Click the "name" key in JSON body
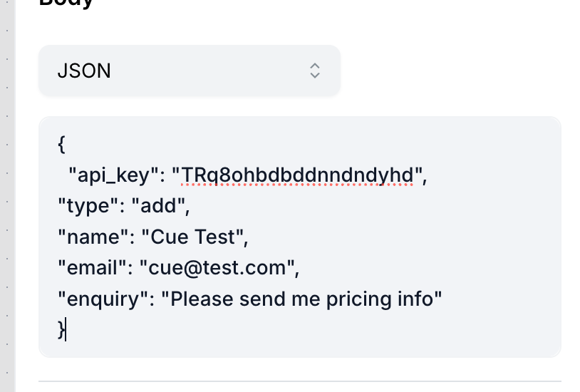Image resolution: width=580 pixels, height=392 pixels. tap(93, 237)
